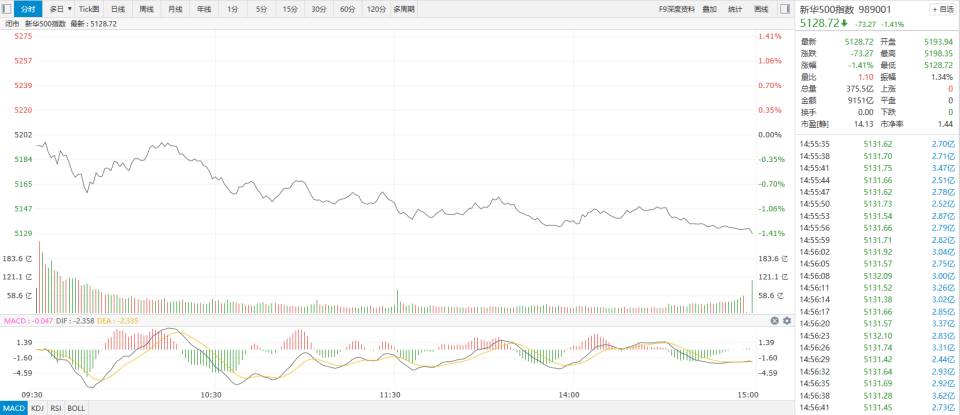This screenshot has height=415, width=960.
Task: Open the 统计 statistics tool
Action: pos(735,9)
